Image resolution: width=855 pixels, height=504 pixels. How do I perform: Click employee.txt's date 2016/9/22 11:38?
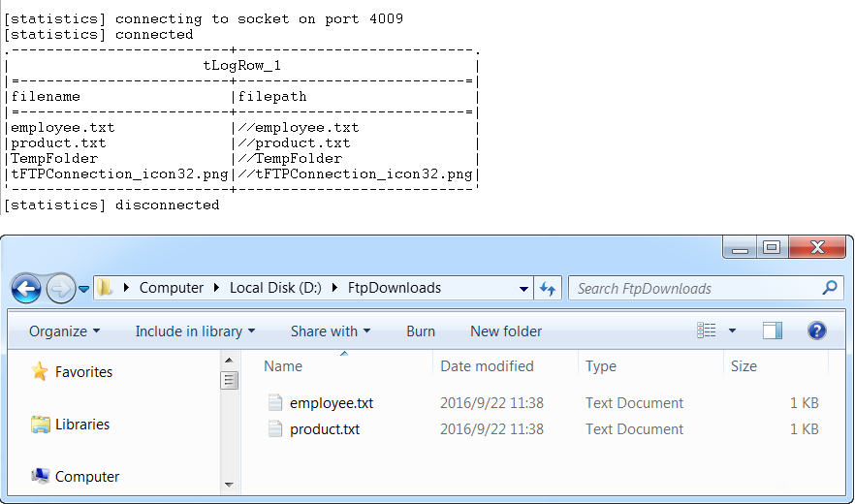coord(491,403)
